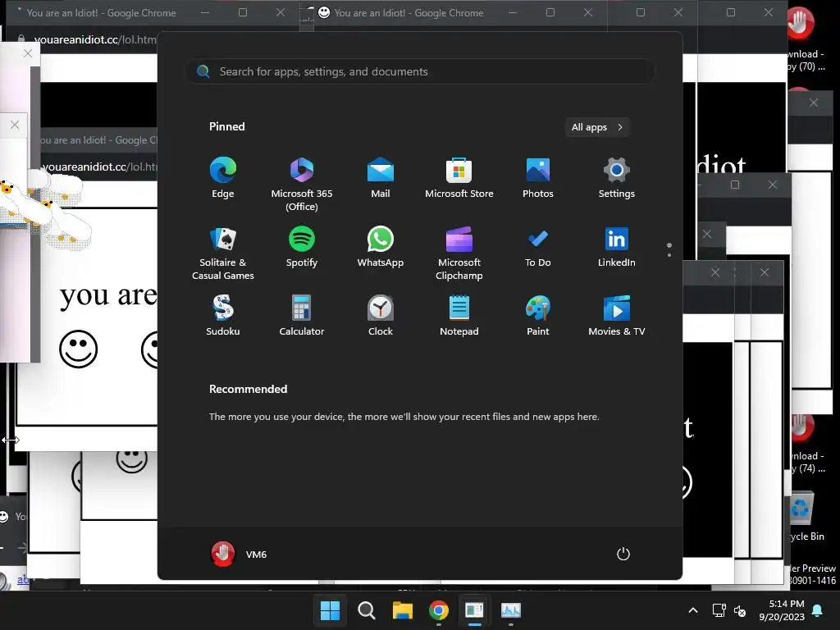Open Microsoft Store from pinned apps
The image size is (840, 630).
(459, 178)
